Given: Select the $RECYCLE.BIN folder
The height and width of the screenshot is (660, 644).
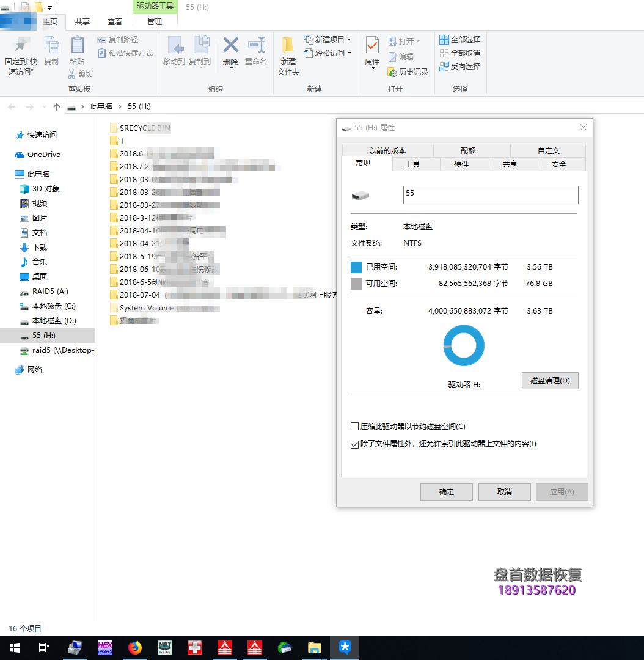Looking at the screenshot, I should pos(141,128).
